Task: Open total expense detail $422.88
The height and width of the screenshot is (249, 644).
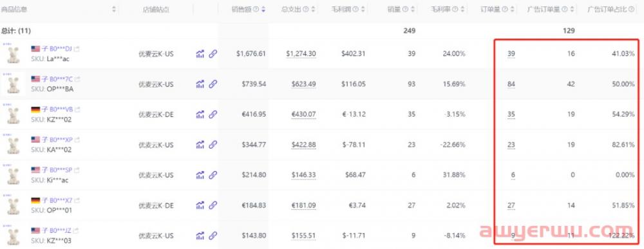Action: pyautogui.click(x=304, y=145)
